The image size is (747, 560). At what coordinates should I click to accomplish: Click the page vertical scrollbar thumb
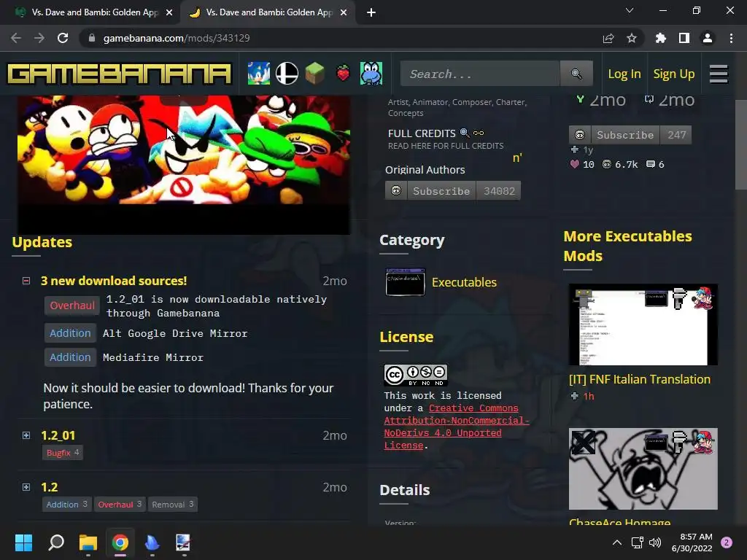741,144
